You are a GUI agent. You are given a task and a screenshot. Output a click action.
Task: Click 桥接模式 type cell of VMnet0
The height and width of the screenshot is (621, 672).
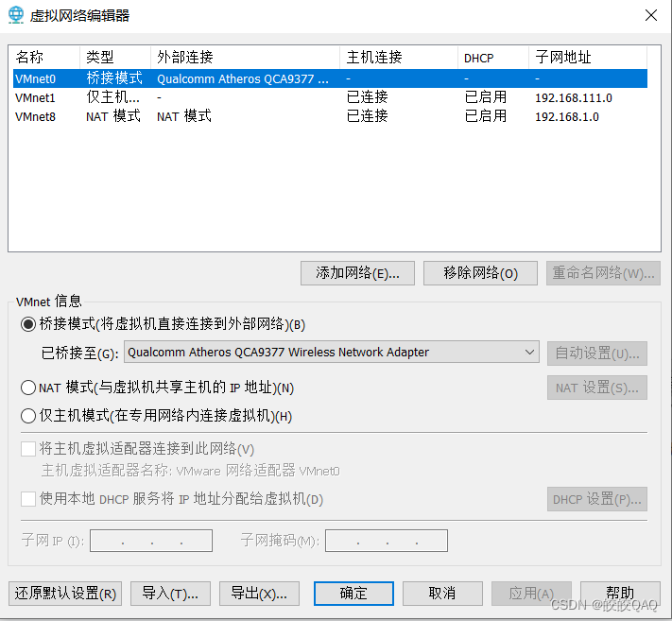[x=114, y=78]
